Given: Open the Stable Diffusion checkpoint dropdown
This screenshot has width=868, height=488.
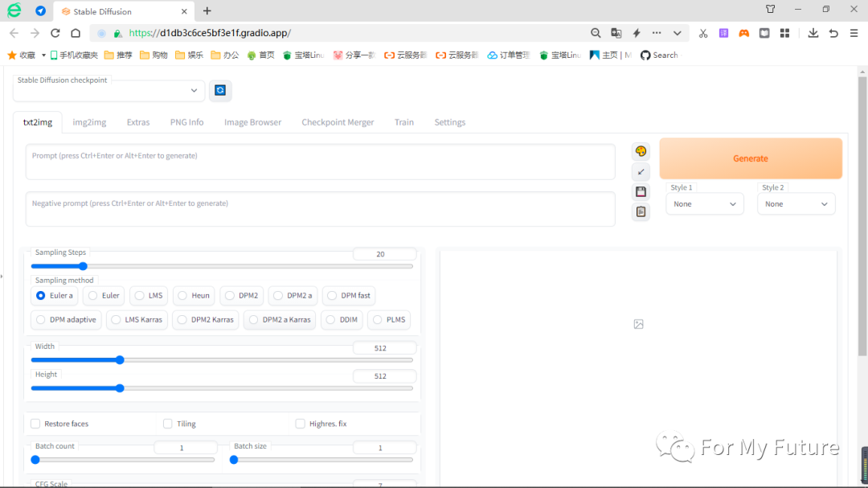Looking at the screenshot, I should pyautogui.click(x=108, y=90).
